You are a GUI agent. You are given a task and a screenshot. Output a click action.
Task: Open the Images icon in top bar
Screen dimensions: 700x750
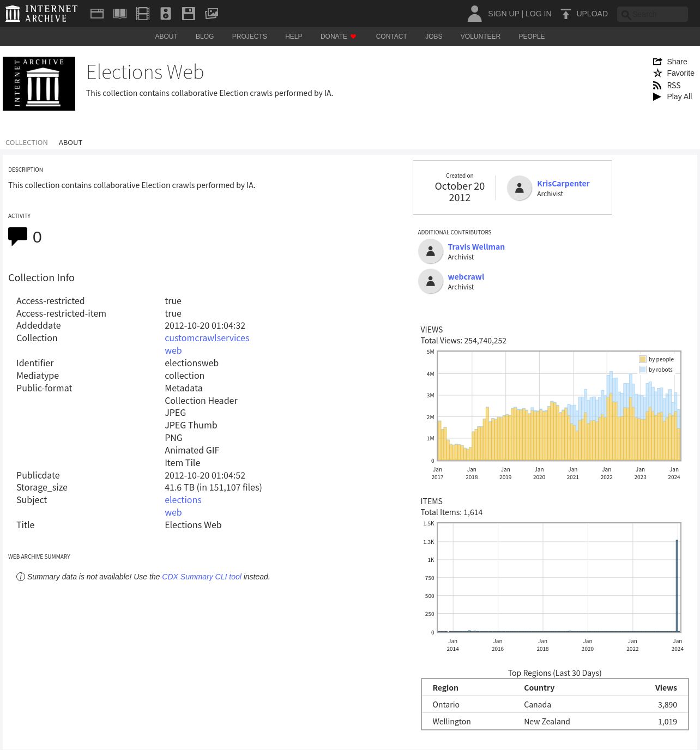click(x=212, y=14)
